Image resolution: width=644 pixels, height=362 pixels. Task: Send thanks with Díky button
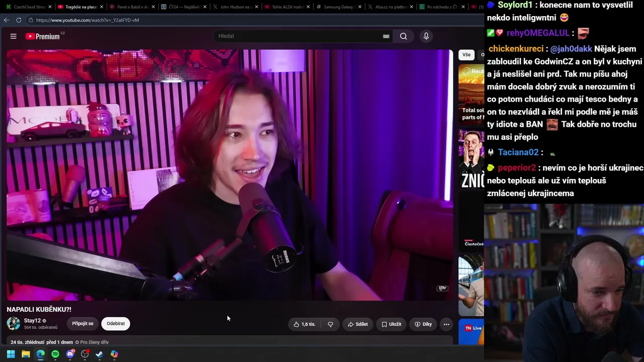point(423,324)
